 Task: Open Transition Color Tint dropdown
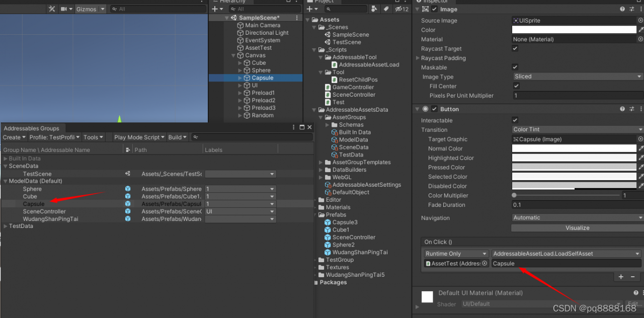click(578, 129)
